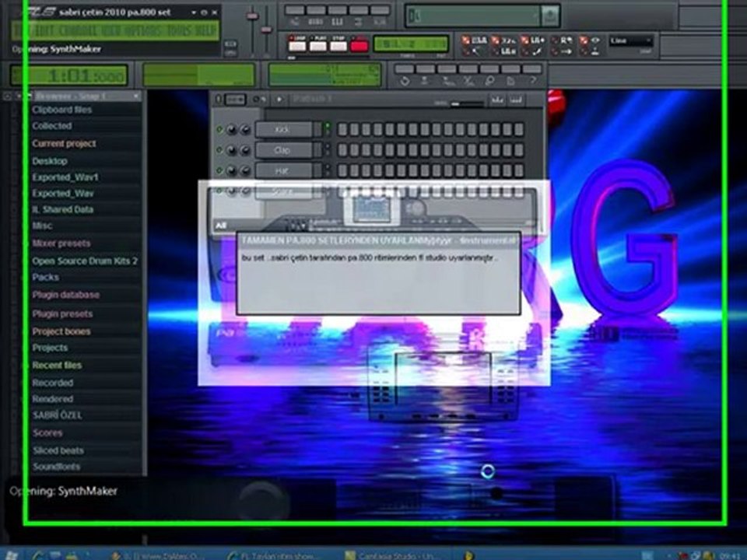This screenshot has width=747, height=560.
Task: Open the keyboard editor icon in step sequencer
Action: point(516,100)
